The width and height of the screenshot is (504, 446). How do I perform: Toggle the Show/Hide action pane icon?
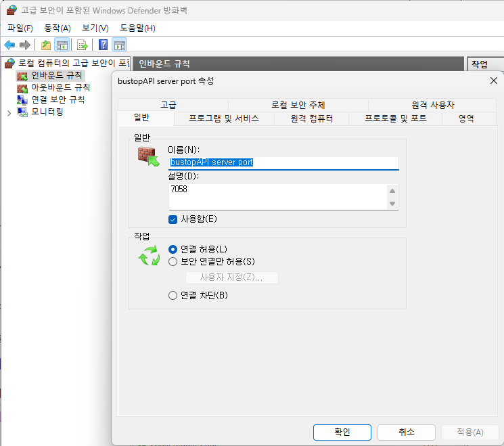pyautogui.click(x=119, y=45)
